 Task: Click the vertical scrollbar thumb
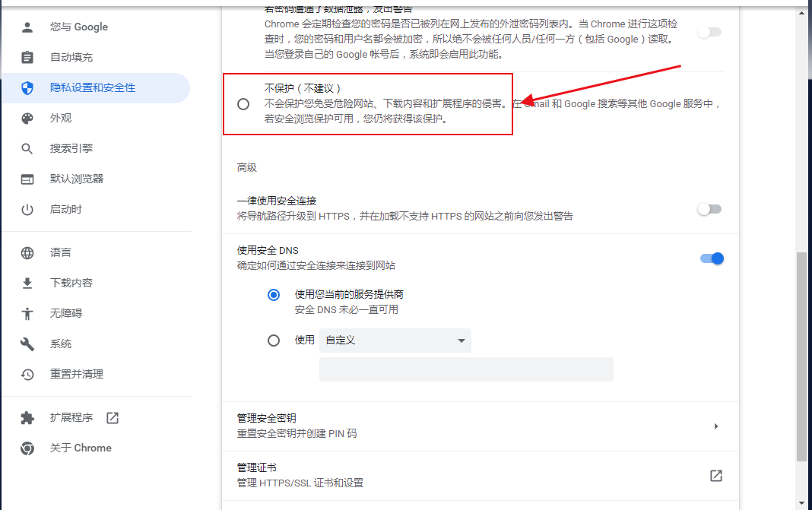tap(801, 356)
